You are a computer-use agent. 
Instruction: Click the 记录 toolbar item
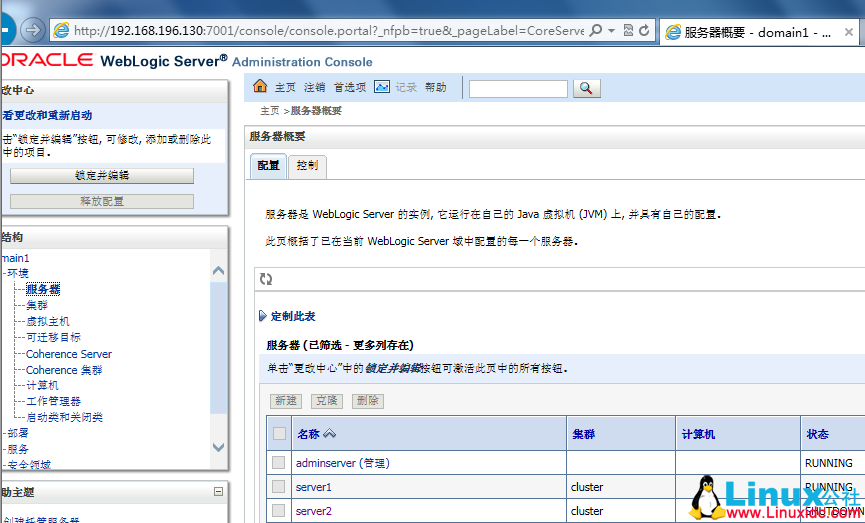tap(406, 87)
